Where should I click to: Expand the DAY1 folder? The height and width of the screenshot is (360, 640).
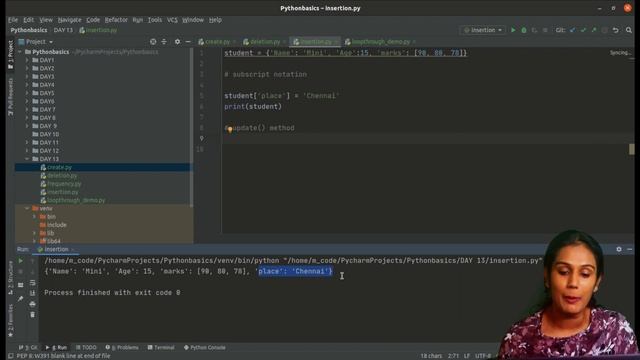pyautogui.click(x=27, y=60)
